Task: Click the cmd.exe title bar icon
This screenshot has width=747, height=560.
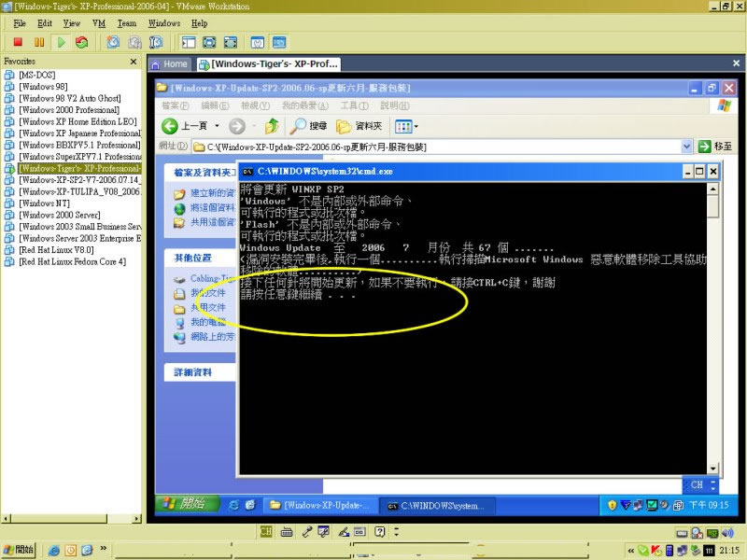Action: (x=247, y=172)
